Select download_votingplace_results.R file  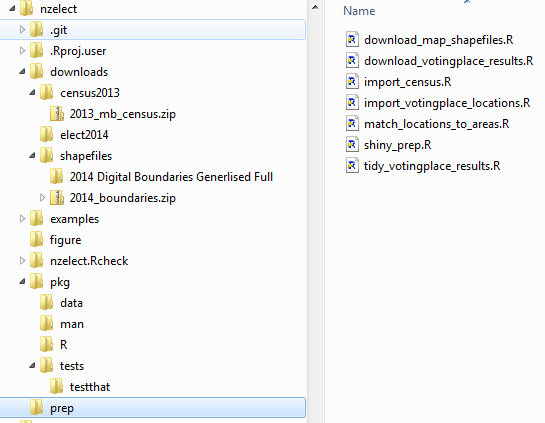(448, 61)
